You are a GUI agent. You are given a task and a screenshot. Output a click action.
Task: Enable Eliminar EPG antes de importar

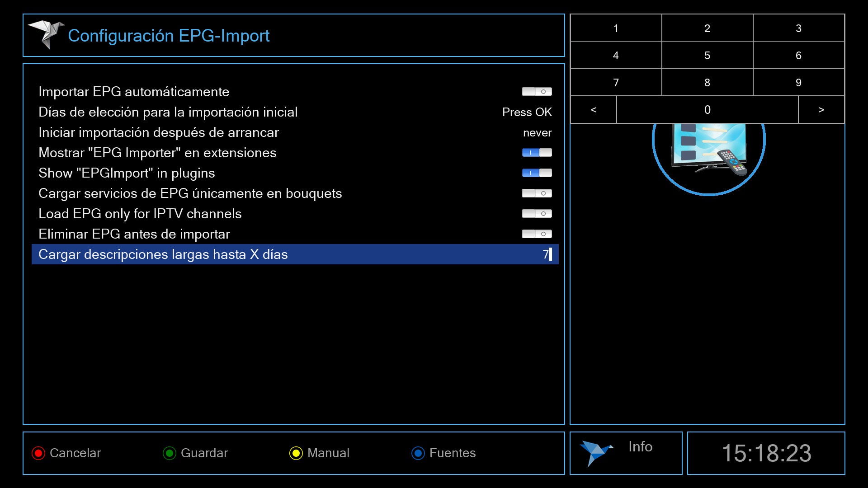(537, 234)
